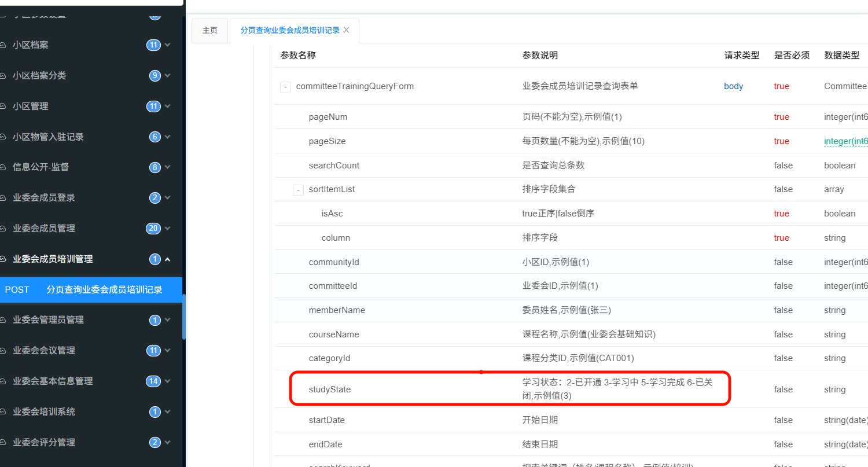Click the count badge 14 on 业委会基本信息管理
The width and height of the screenshot is (868, 467).
tap(153, 381)
